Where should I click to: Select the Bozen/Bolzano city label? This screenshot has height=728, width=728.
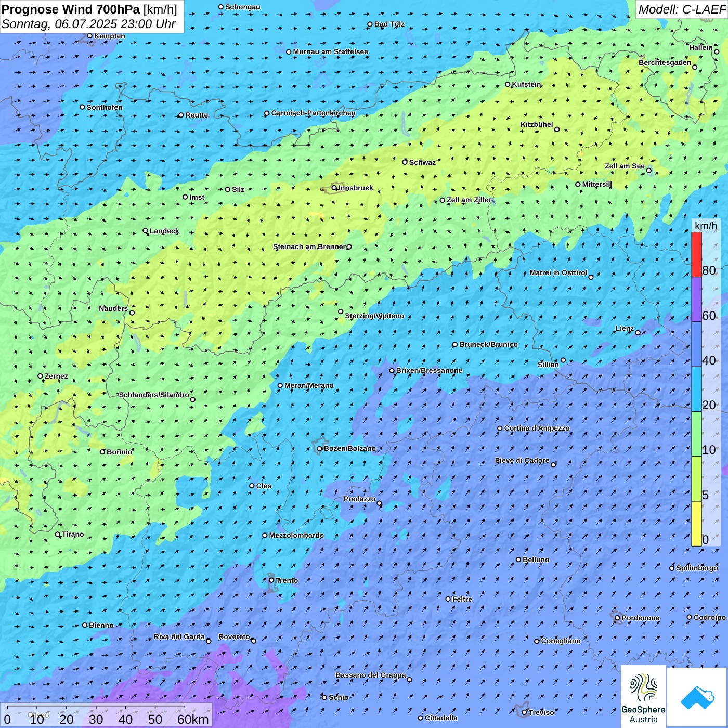[x=349, y=448]
